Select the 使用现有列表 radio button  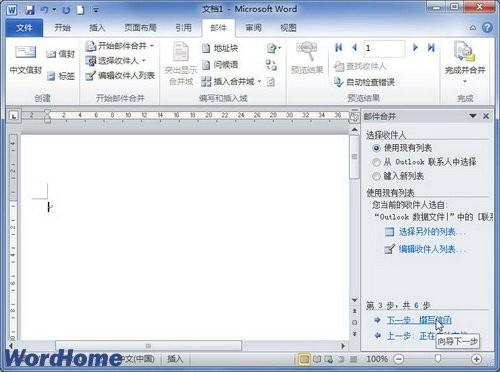[376, 148]
